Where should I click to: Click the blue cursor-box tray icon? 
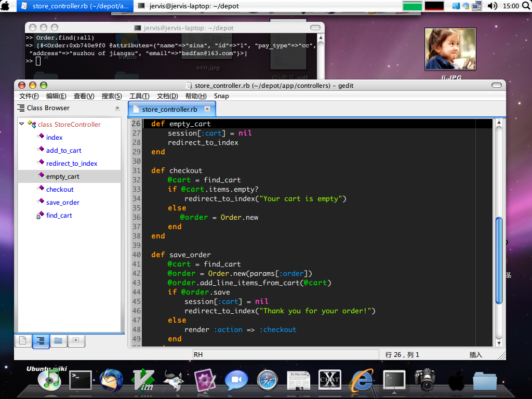pos(456,6)
